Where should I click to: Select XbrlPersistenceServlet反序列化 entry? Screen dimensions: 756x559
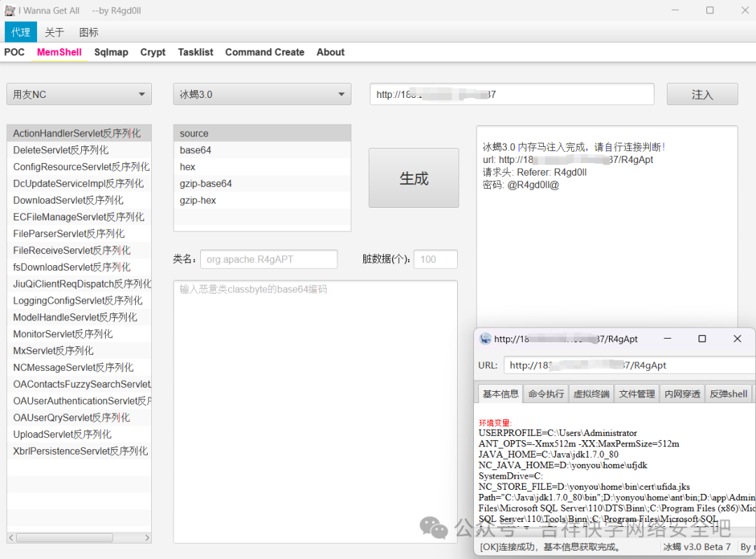tap(79, 451)
